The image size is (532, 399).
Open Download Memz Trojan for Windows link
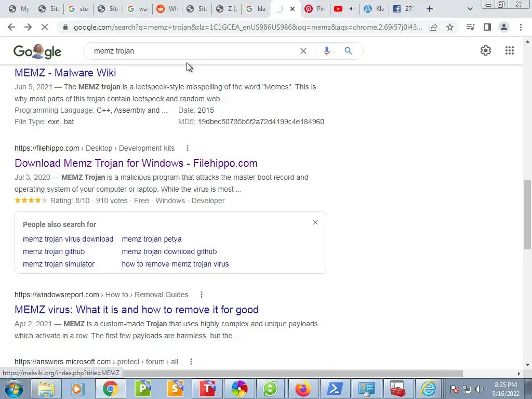(x=136, y=163)
